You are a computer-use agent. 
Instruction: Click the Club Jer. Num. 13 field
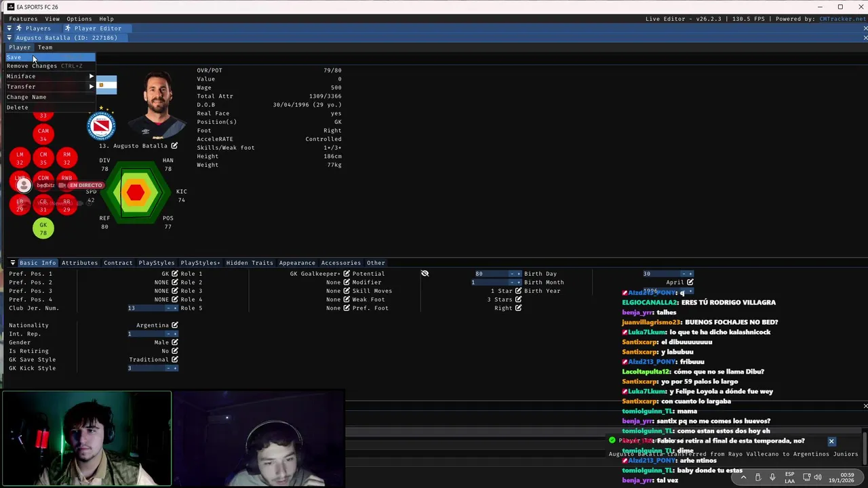146,308
